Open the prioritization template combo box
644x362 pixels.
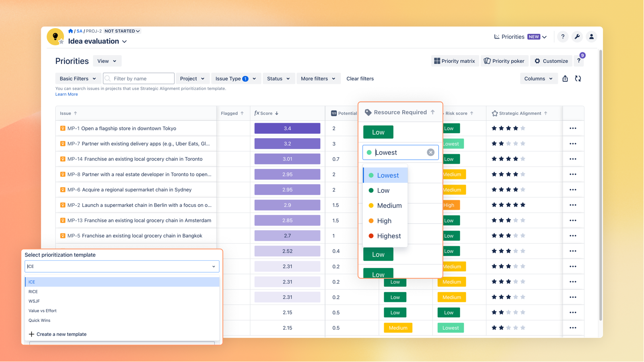coord(122,266)
